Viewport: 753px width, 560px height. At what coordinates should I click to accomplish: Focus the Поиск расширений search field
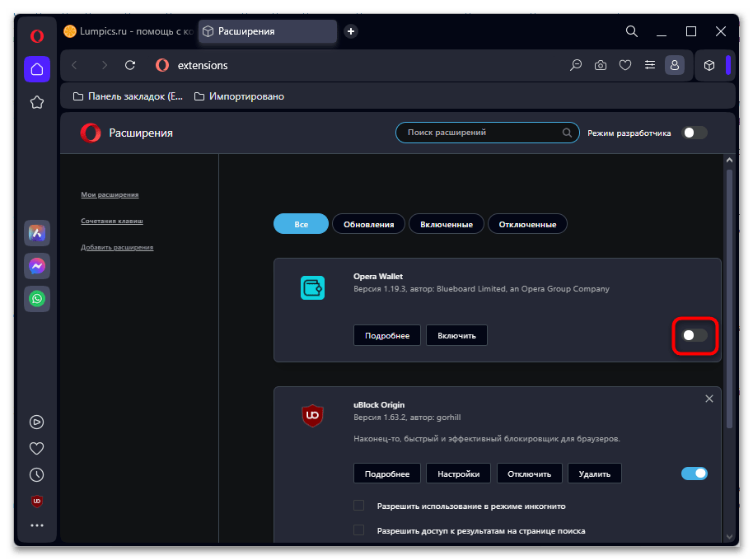click(487, 133)
